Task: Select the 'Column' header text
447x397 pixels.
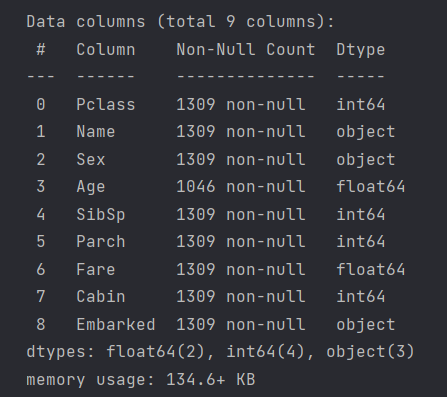Action: pos(106,50)
